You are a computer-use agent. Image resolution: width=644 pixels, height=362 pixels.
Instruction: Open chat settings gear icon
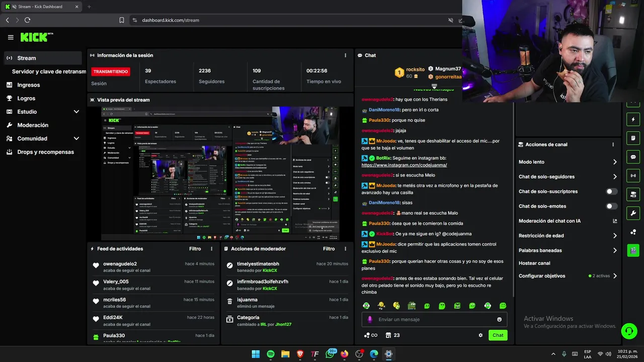[x=480, y=335]
